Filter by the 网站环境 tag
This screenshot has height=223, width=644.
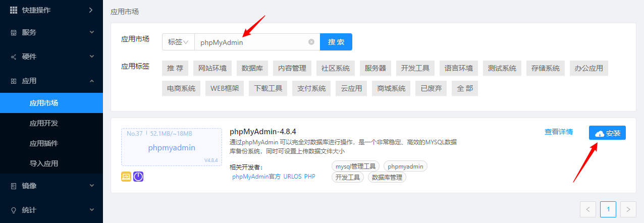pos(212,68)
